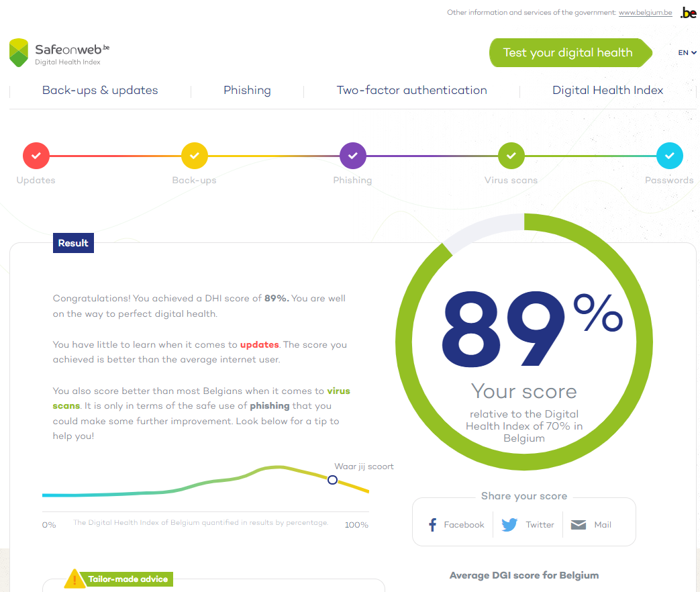Image resolution: width=700 pixels, height=592 pixels.
Task: Open the EN language dropdown
Action: 687,52
